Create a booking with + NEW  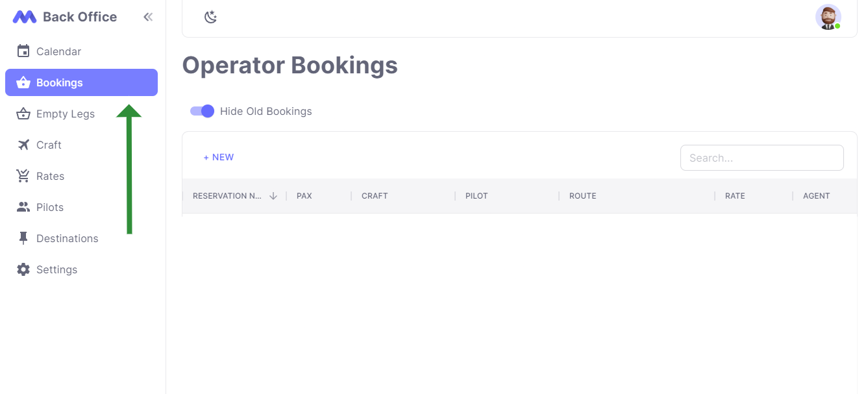219,157
